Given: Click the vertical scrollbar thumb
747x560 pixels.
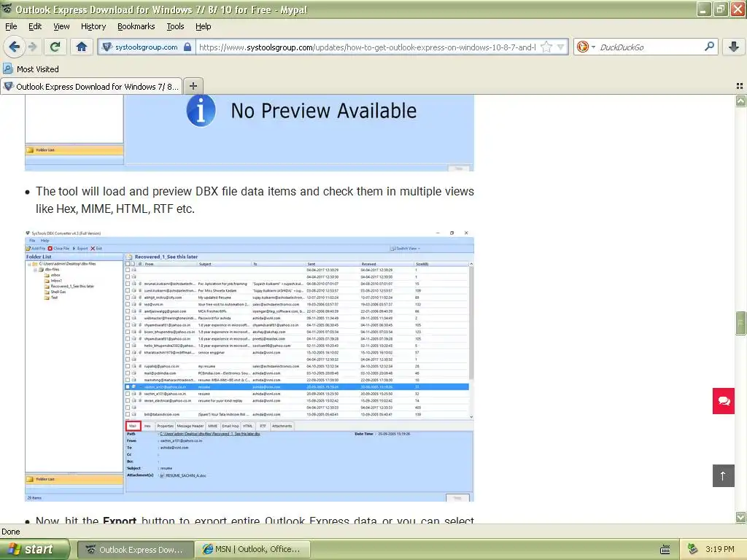Looking at the screenshot, I should click(740, 323).
